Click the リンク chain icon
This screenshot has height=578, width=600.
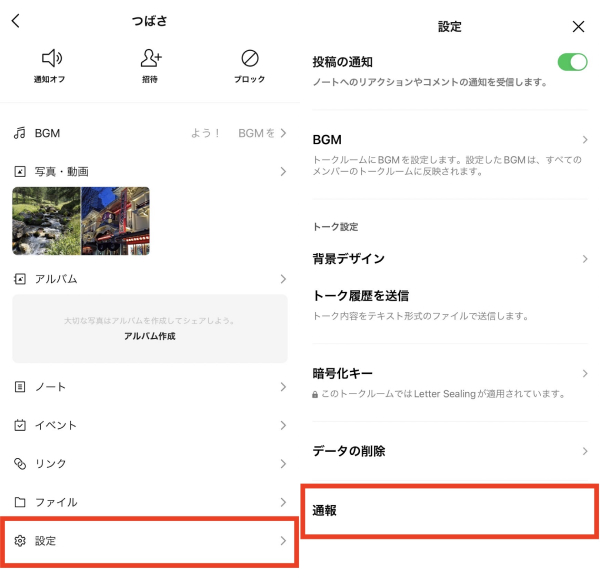(x=20, y=464)
